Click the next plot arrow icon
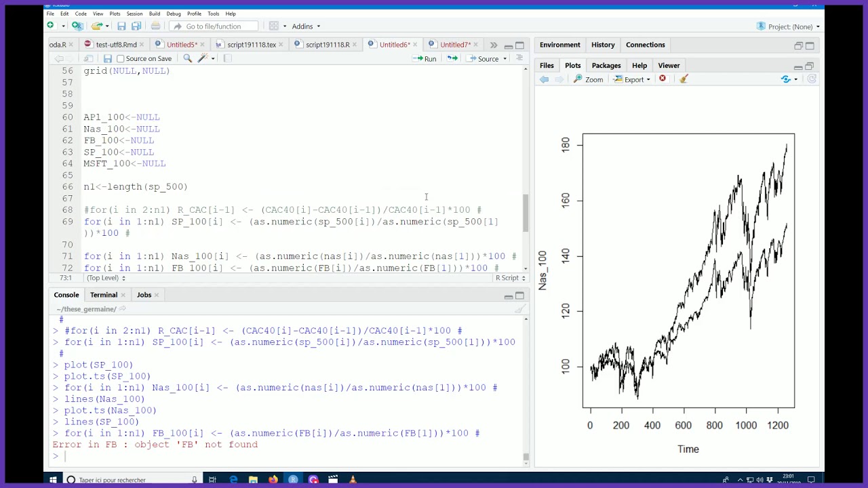868x488 pixels. click(x=559, y=79)
